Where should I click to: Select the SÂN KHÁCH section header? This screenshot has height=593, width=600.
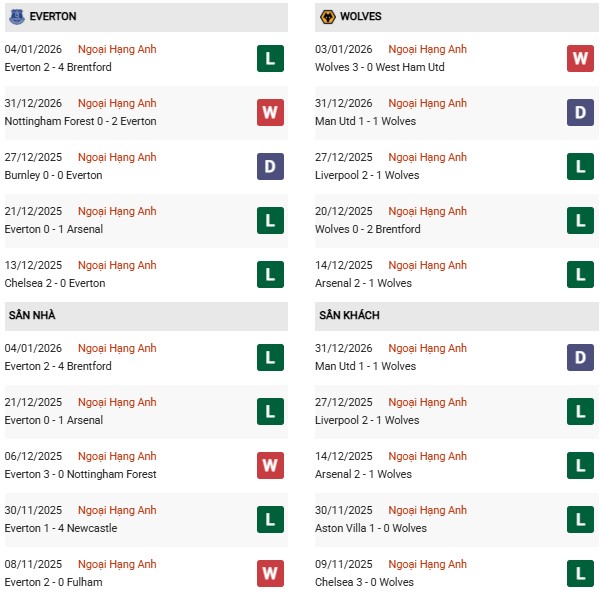point(349,316)
